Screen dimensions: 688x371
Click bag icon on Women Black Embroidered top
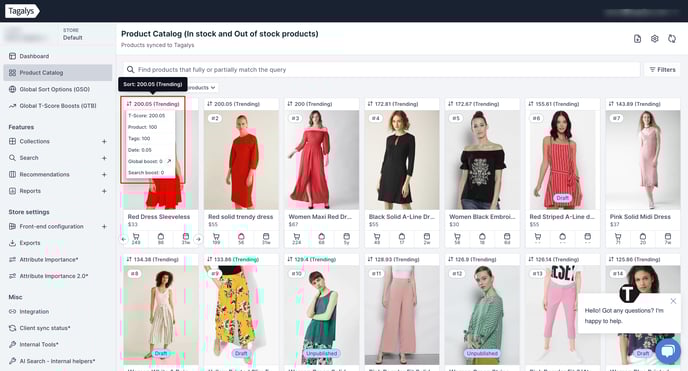click(482, 237)
